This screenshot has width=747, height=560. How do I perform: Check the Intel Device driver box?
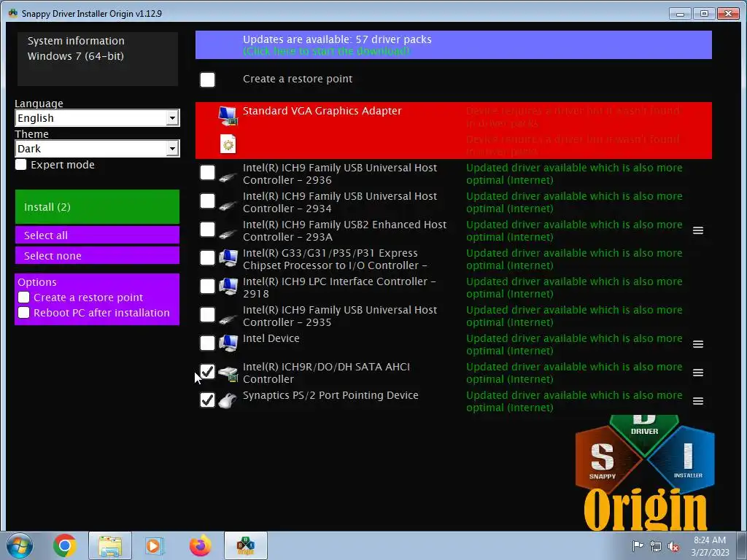tap(207, 343)
